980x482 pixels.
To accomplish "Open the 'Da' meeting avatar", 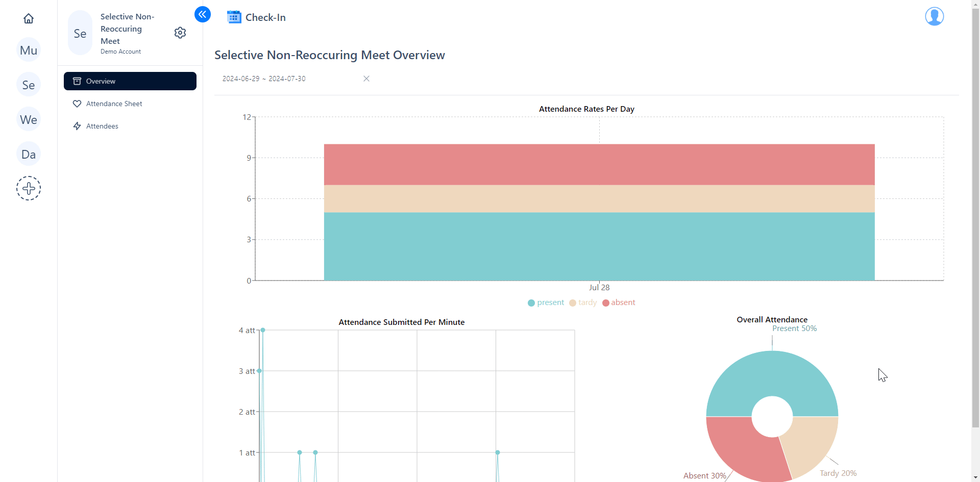I will [29, 154].
